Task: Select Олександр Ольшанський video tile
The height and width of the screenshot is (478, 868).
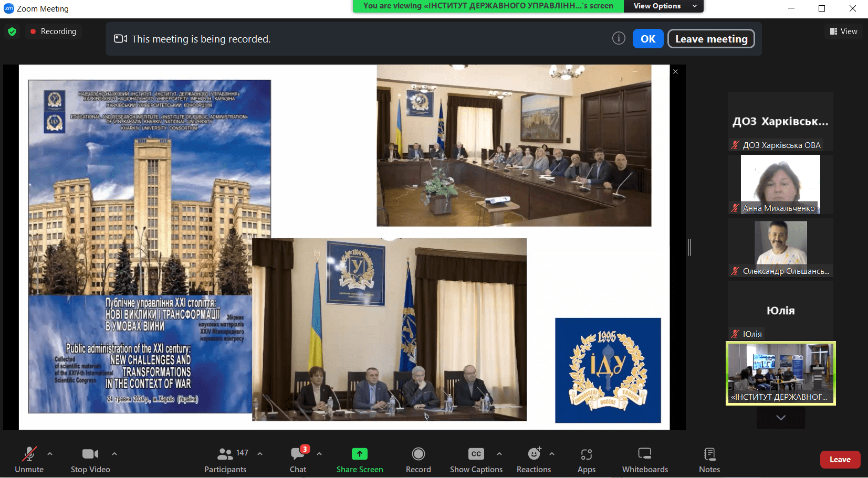Action: coord(781,248)
